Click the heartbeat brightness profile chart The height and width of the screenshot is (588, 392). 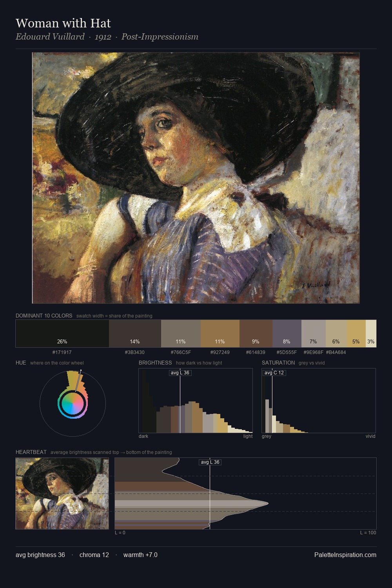[x=245, y=494]
